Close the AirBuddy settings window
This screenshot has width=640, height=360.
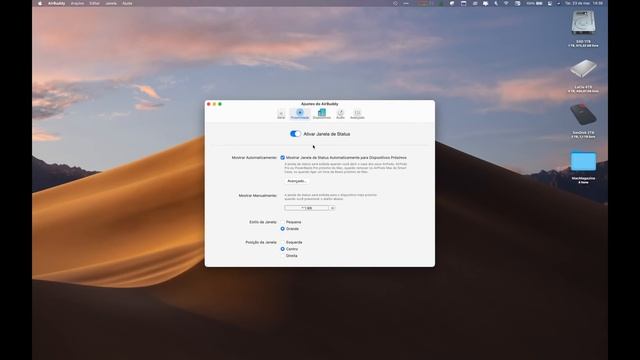[209, 104]
